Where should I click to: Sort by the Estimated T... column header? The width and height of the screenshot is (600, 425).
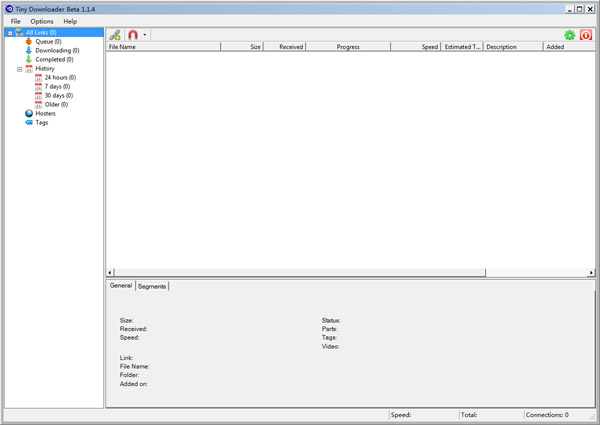[462, 47]
